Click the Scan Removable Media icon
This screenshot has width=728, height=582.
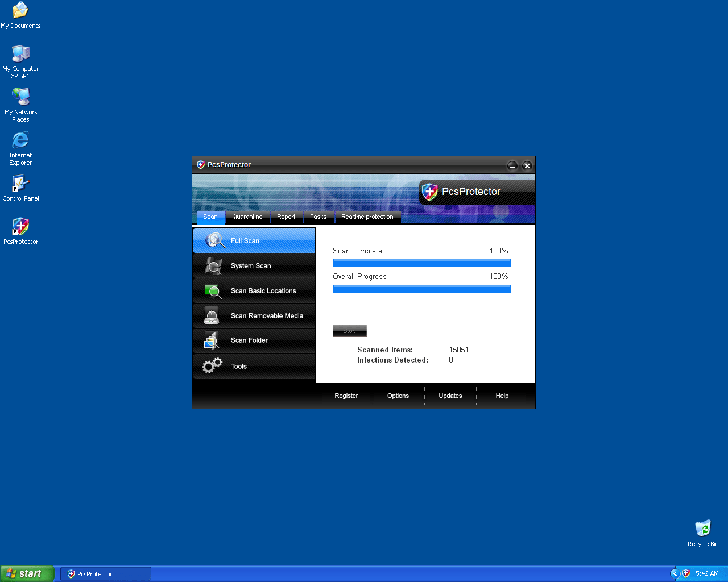tap(212, 316)
